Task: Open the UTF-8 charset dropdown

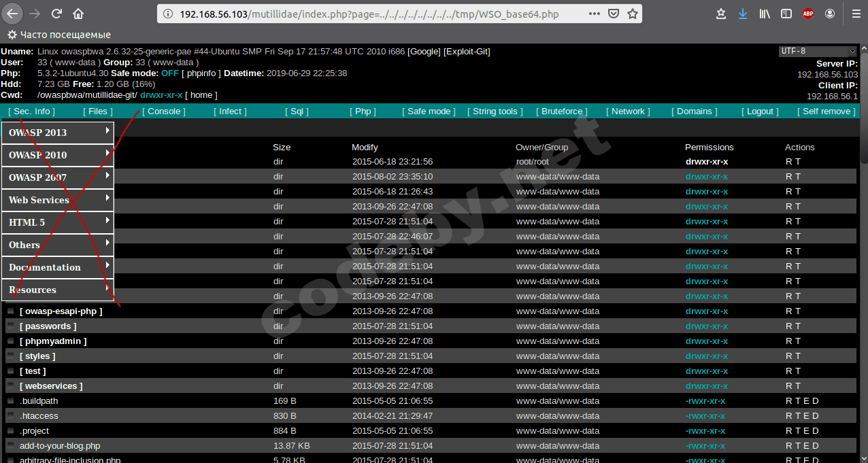Action: tap(818, 51)
